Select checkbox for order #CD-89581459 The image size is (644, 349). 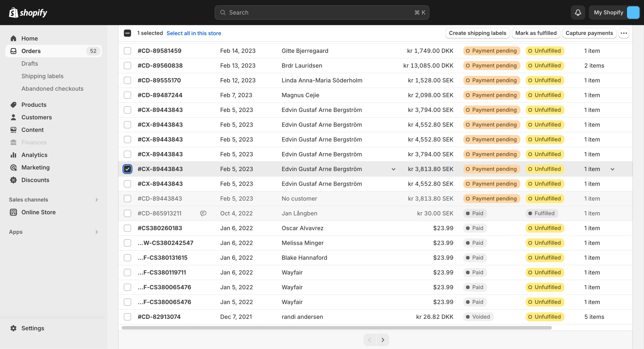click(127, 51)
